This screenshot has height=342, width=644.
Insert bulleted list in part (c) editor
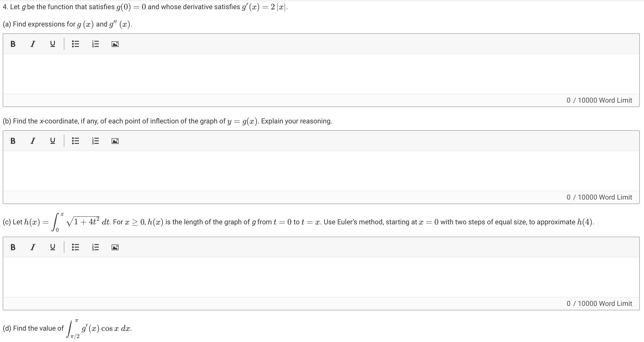[x=75, y=247]
